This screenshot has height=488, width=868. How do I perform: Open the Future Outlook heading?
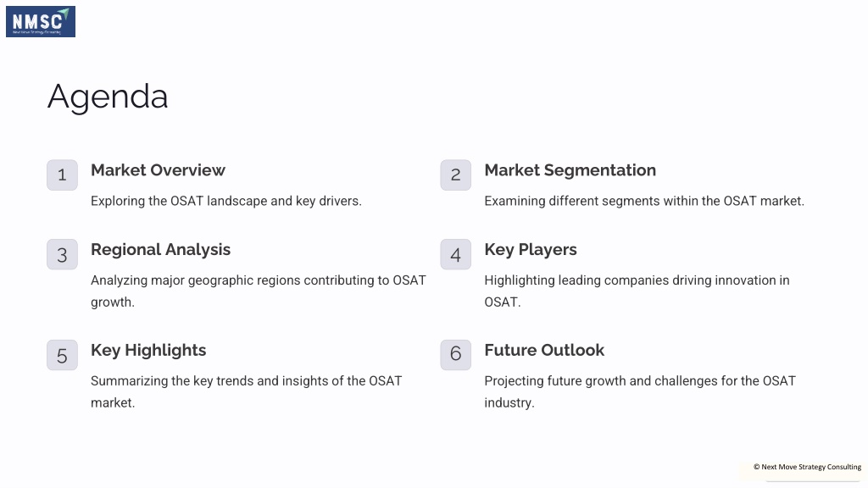click(x=544, y=350)
